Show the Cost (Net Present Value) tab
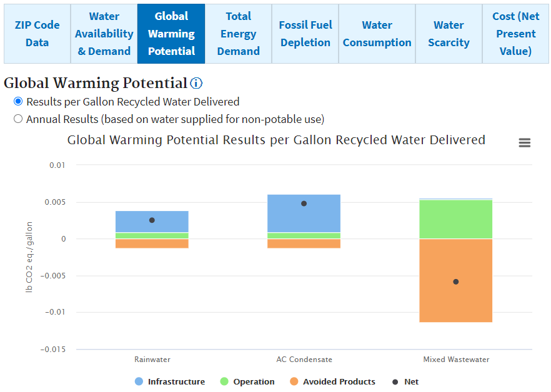The width and height of the screenshot is (551, 392). tap(516, 34)
